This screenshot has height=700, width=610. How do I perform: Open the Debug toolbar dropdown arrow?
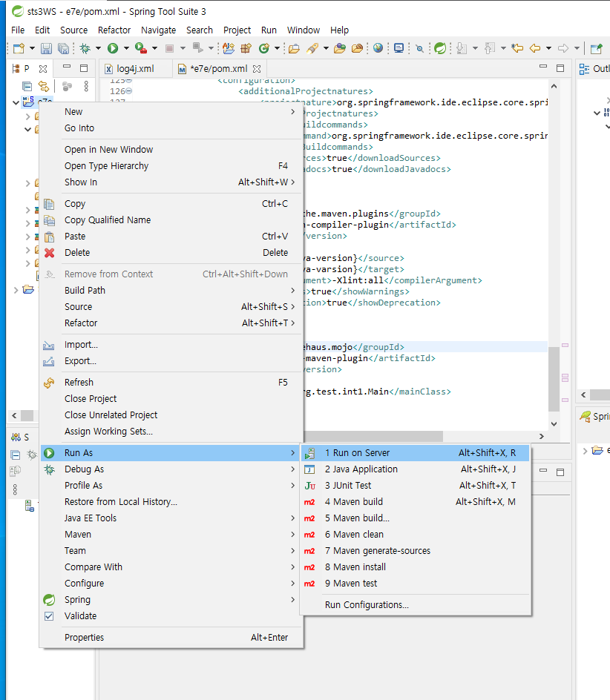(98, 48)
